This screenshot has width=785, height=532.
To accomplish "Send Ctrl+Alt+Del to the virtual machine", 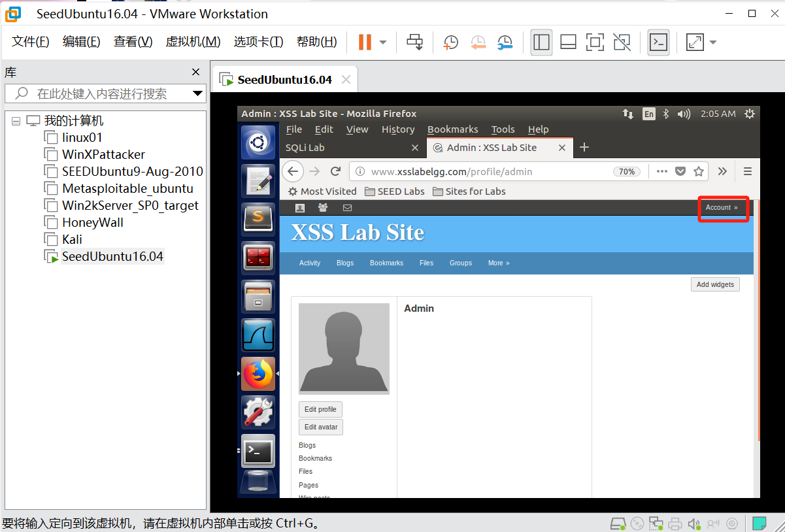I will 414,42.
